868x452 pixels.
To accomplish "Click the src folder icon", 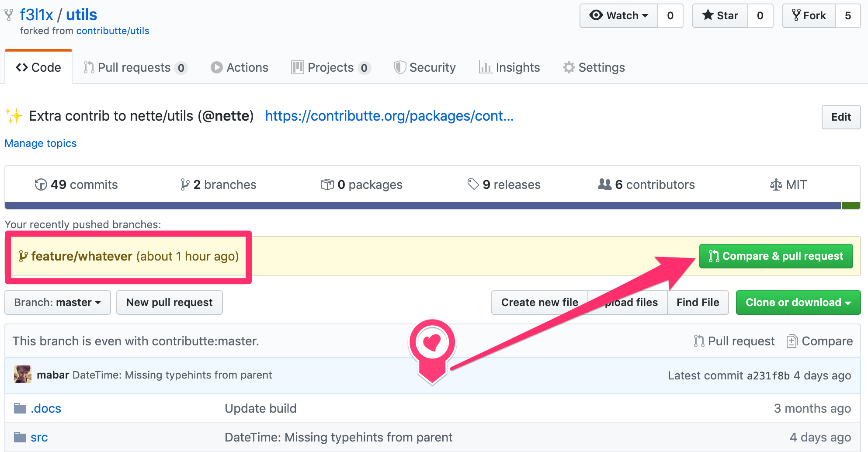I will click(x=20, y=437).
